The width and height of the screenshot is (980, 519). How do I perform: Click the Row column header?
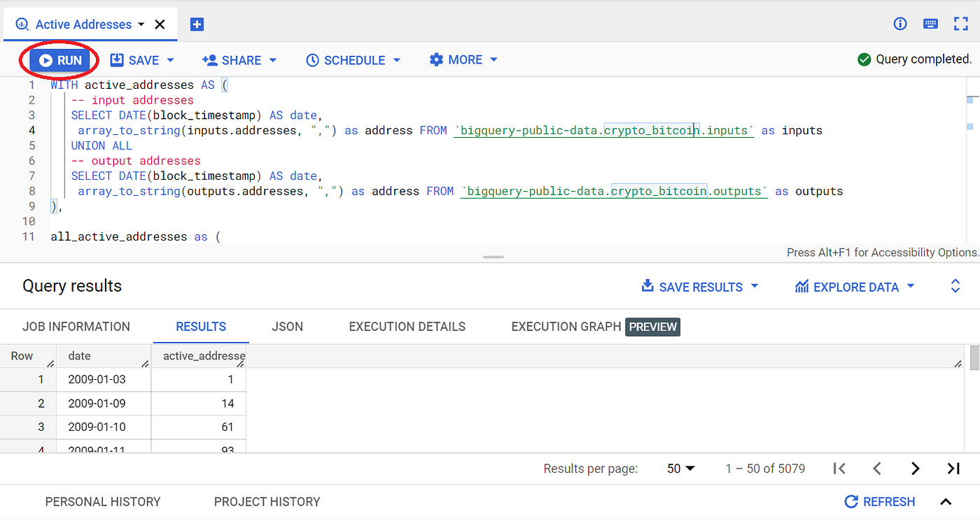click(28, 356)
